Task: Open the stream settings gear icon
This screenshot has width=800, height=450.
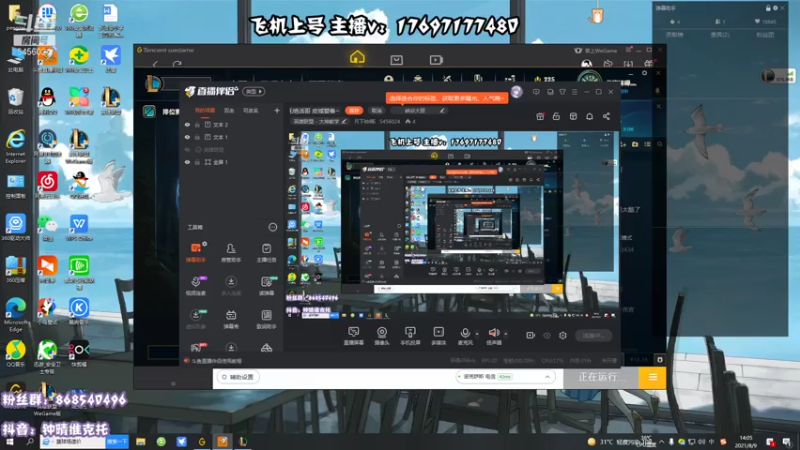Action: point(563,335)
